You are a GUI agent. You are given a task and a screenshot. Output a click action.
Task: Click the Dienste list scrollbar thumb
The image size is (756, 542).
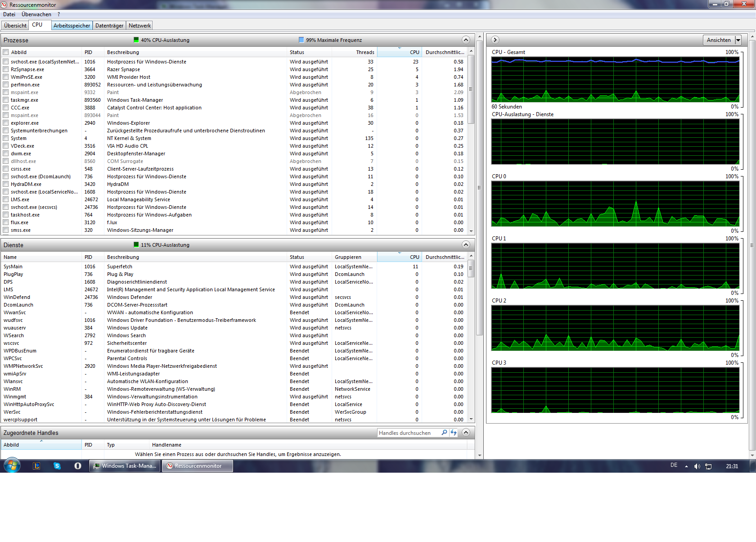[x=471, y=268]
